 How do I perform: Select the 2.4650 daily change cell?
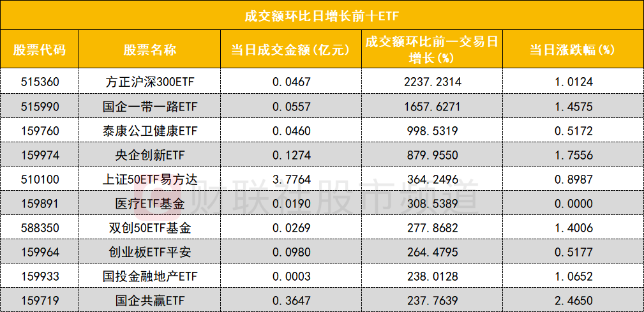pyautogui.click(x=571, y=300)
